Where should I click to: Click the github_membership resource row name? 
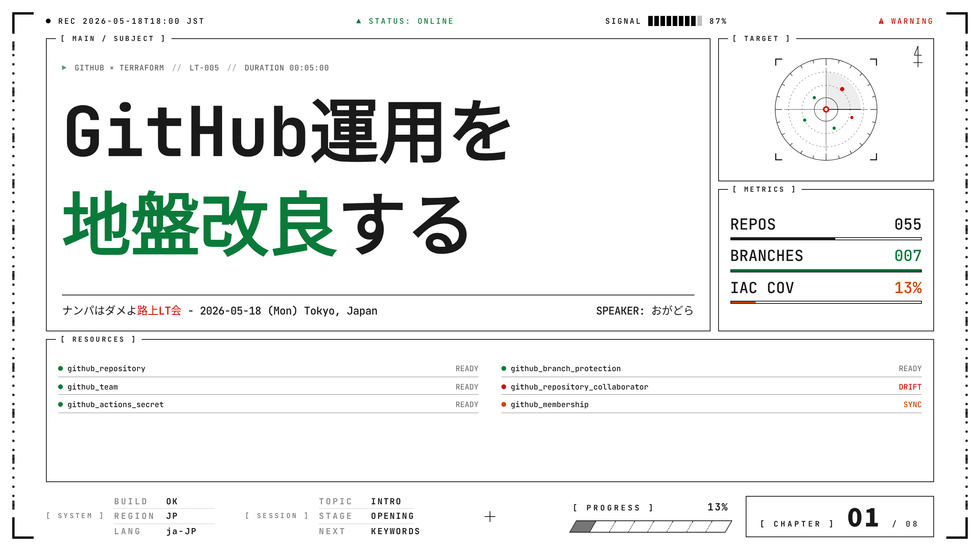550,404
